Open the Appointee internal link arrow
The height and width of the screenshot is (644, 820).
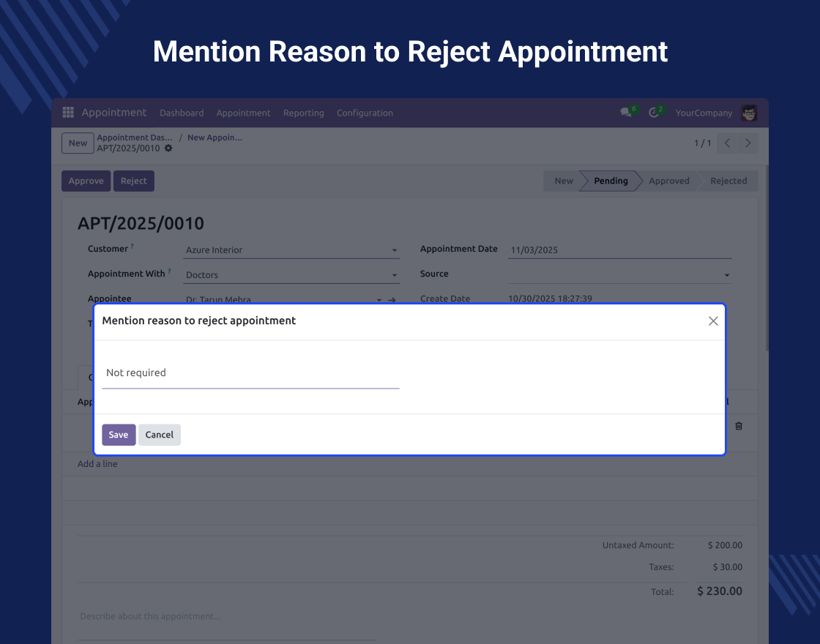pyautogui.click(x=392, y=299)
